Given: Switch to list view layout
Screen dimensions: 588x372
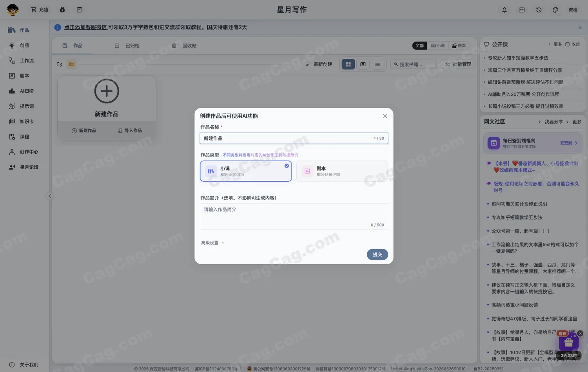Looking at the screenshot, I should [377, 64].
